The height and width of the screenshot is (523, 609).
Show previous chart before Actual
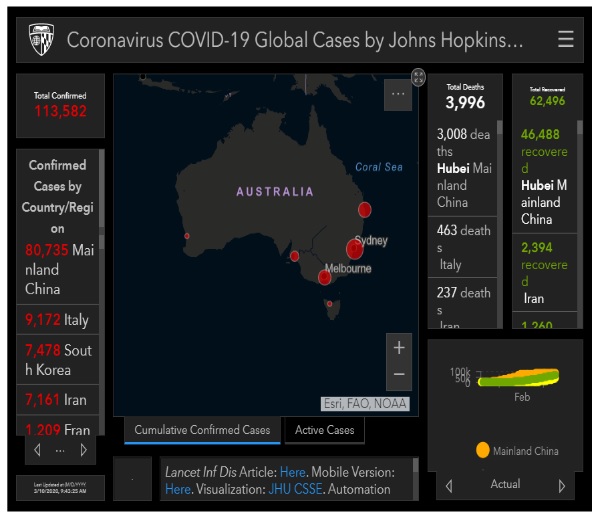[449, 486]
